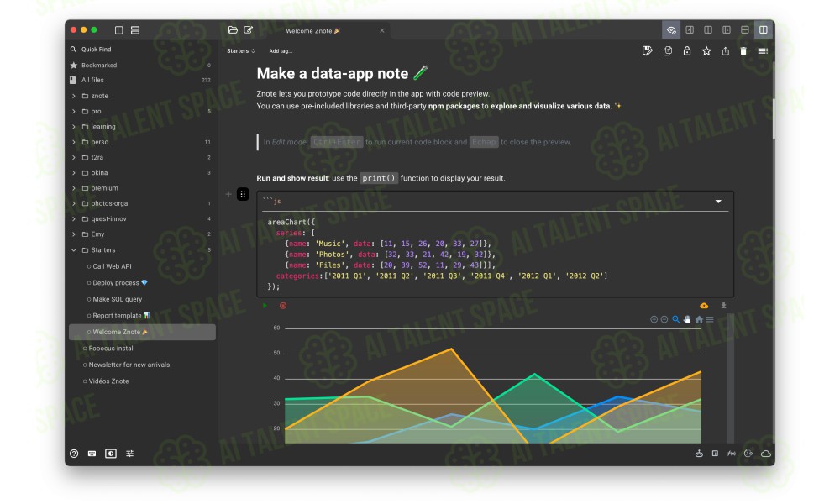Click the keyboard shortcuts icon

pyautogui.click(x=92, y=454)
